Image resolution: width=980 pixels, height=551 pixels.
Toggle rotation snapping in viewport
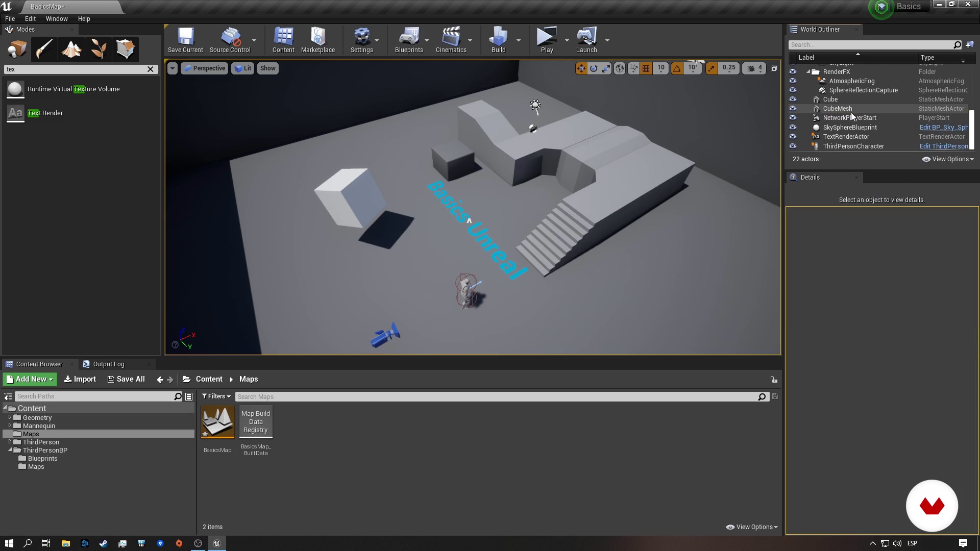(677, 68)
